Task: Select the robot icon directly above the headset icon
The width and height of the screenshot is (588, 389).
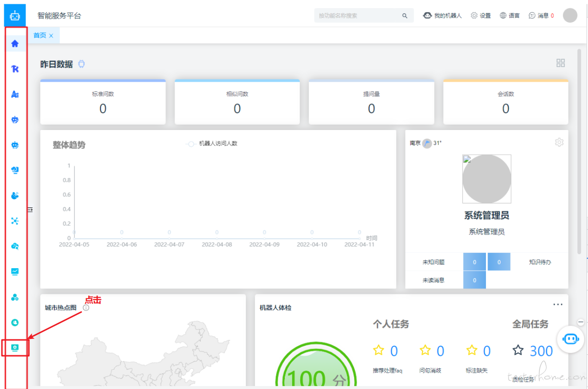Action: (x=15, y=145)
